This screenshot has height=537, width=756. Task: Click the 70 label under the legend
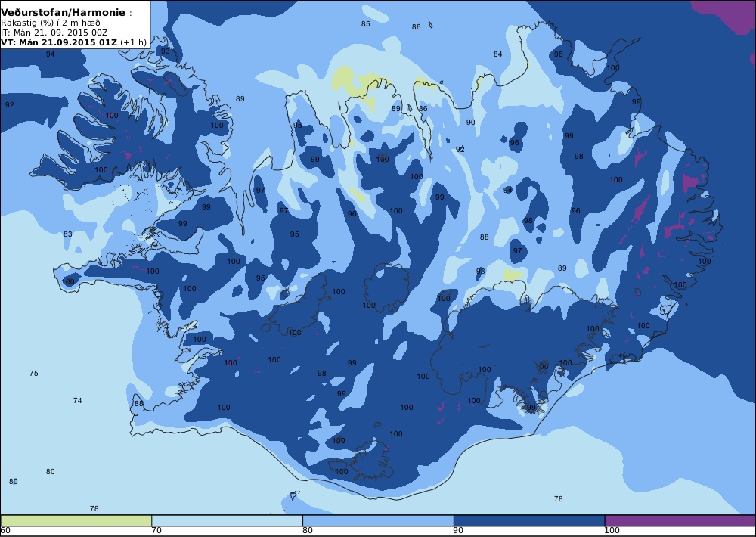[156, 531]
